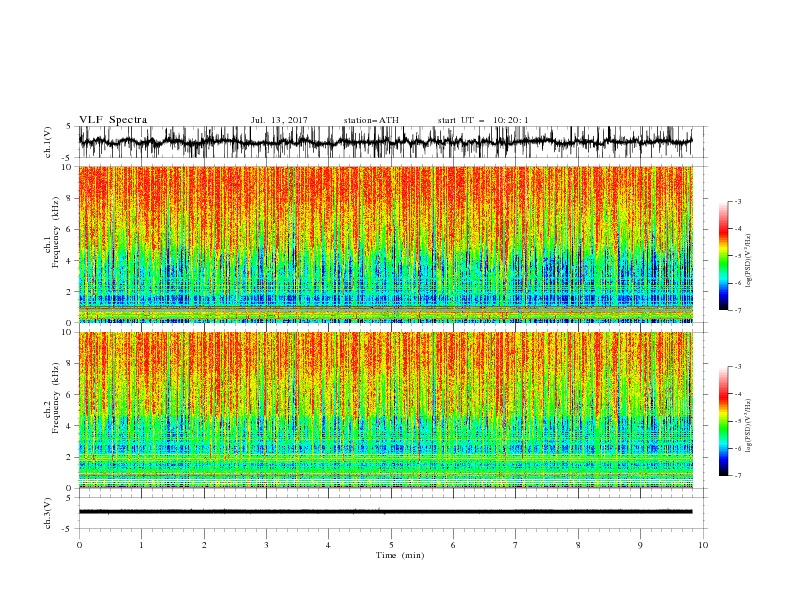
Task: Click the 'ch.1(V)' waveform axis label
Action: (48, 142)
